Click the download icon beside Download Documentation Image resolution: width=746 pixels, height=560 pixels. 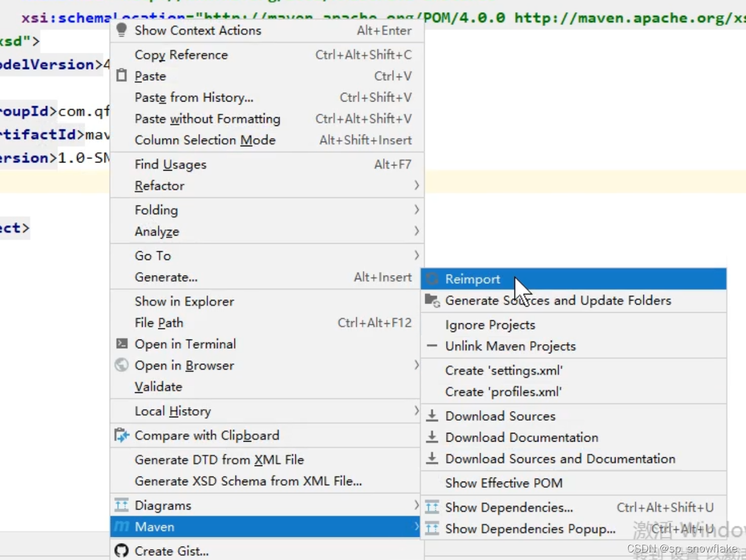432,437
